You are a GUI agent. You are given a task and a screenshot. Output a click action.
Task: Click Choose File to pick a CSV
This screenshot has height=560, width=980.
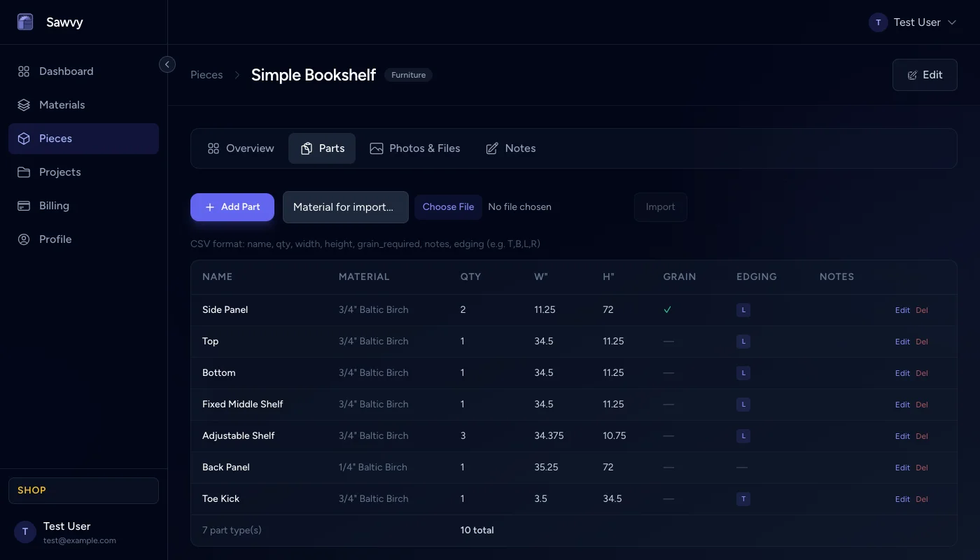448,207
